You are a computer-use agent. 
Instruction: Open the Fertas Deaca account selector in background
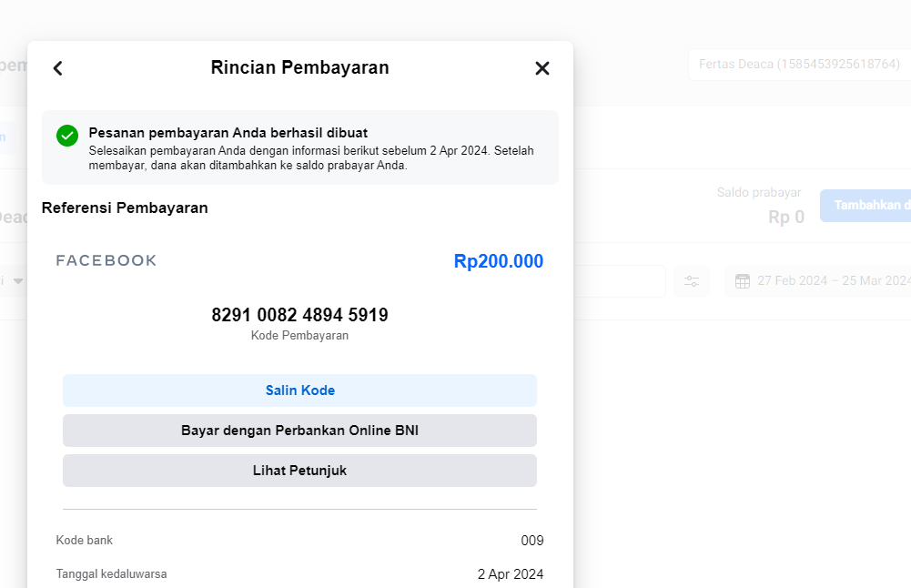(x=799, y=64)
